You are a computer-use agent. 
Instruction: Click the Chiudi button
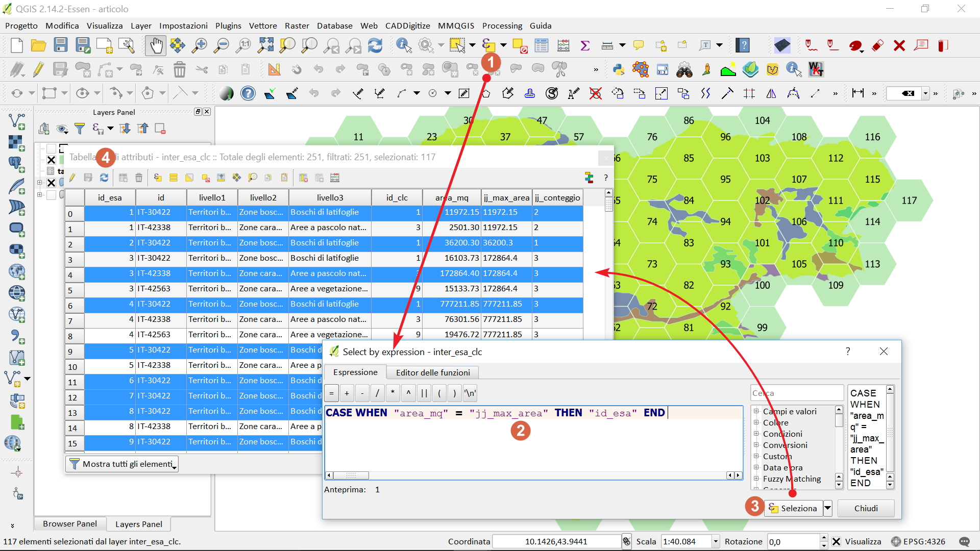[866, 508]
